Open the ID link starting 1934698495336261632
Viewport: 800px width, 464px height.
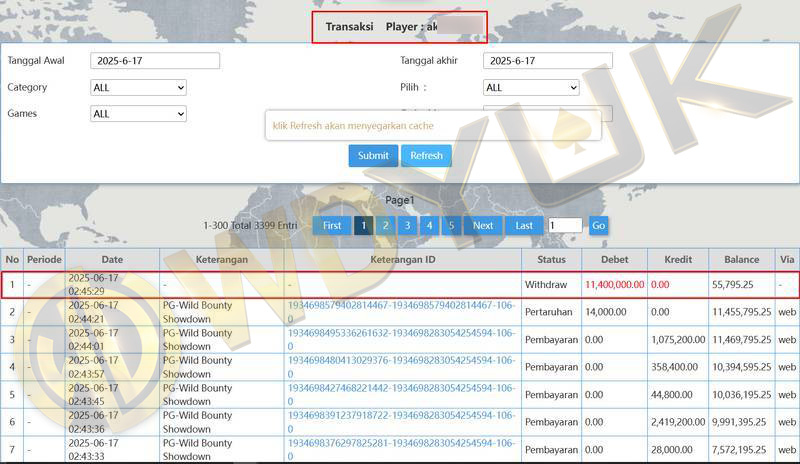(x=402, y=339)
